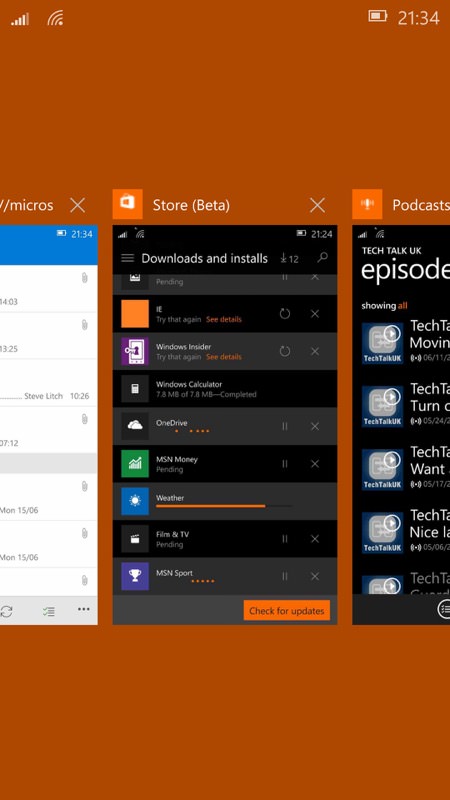Retry the IE download
450x800 pixels.
click(285, 314)
